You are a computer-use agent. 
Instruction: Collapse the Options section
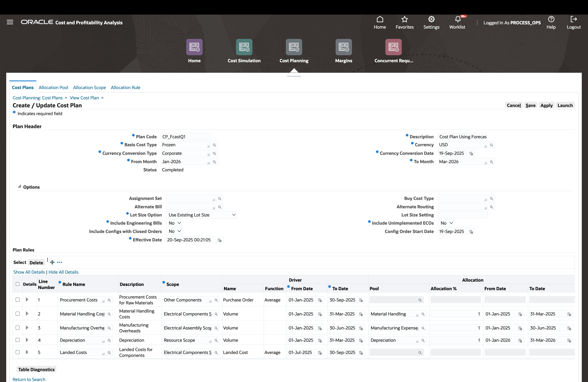[x=19, y=187]
